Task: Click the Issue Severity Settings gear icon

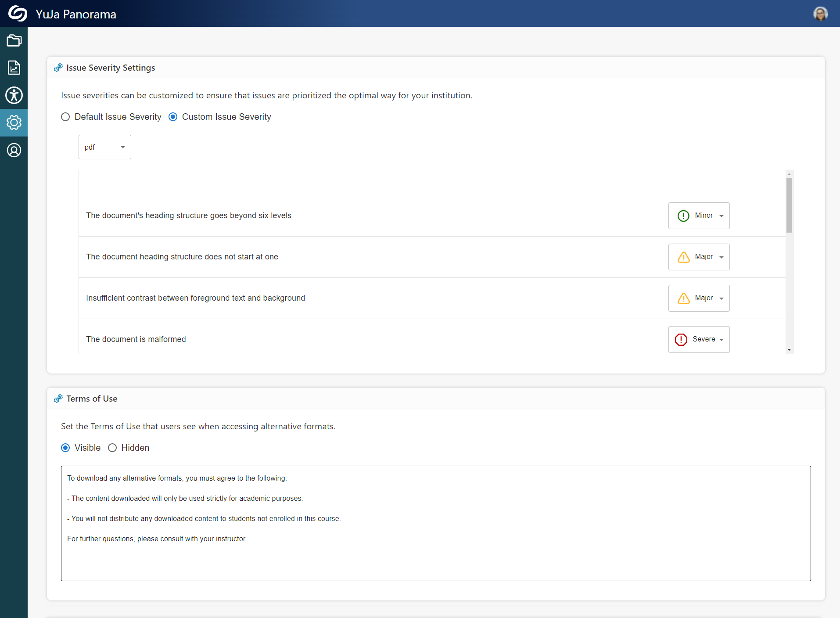Action: (x=58, y=68)
